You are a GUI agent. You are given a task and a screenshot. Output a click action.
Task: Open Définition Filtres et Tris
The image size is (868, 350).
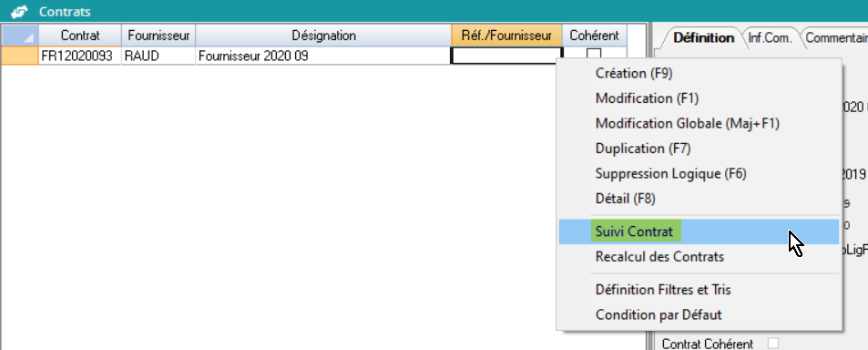click(x=663, y=290)
